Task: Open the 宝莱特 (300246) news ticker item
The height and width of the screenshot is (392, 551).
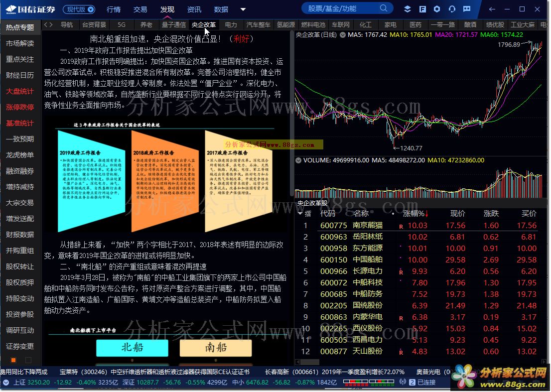Action: point(154,372)
